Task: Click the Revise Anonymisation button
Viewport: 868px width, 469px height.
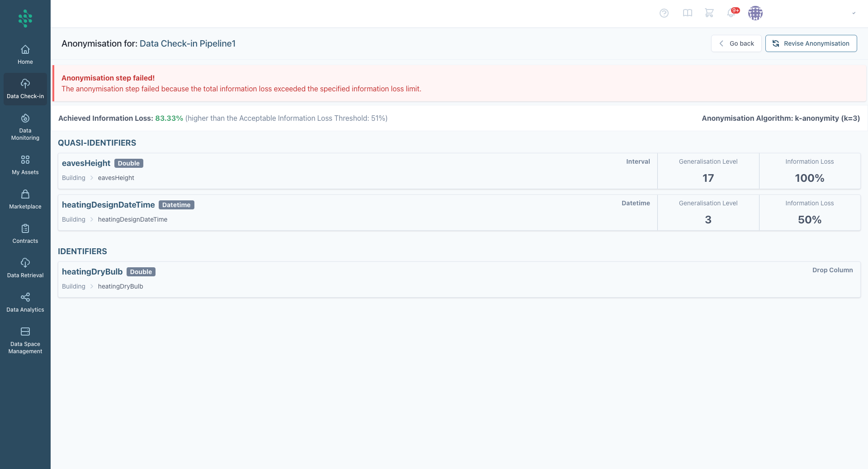Action: coord(811,43)
